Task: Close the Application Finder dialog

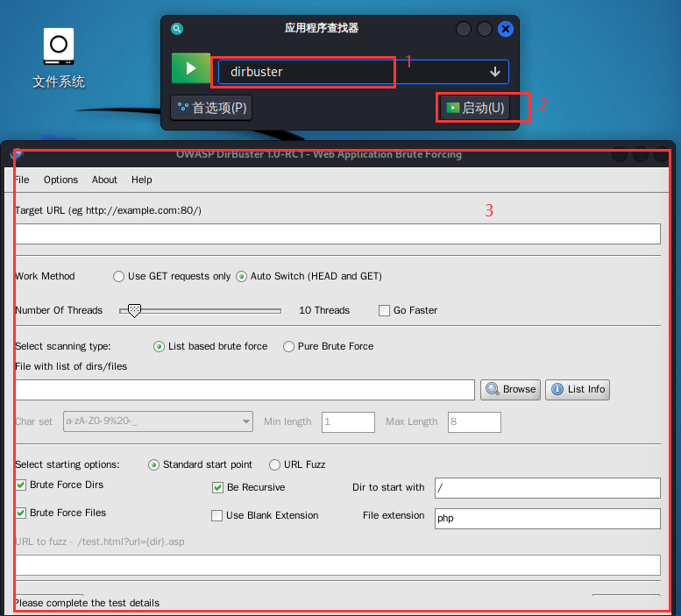Action: [x=505, y=29]
